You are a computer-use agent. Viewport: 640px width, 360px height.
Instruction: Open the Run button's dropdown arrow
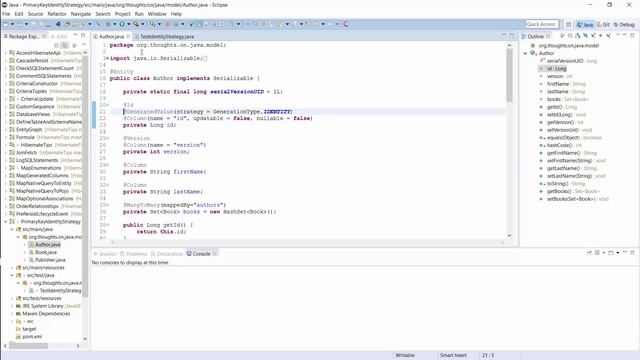[128, 24]
